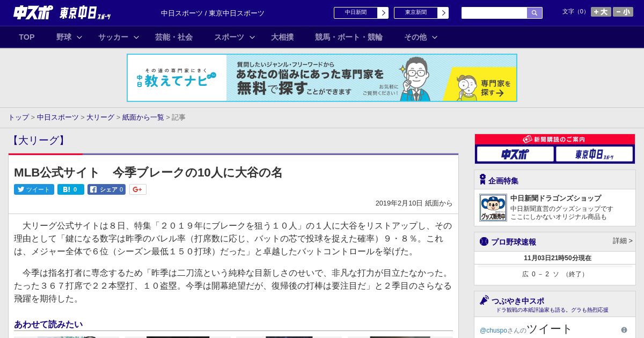Screen dimensions: 644x338
Task: Click 新聞購読のご案内 red banner
Action: (x=555, y=139)
